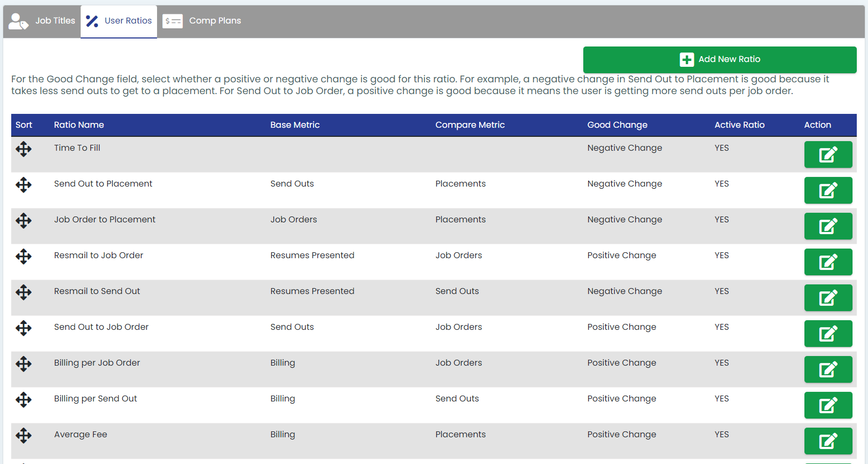Edit the Send Out to Placement ratio
868x464 pixels.
coord(828,190)
